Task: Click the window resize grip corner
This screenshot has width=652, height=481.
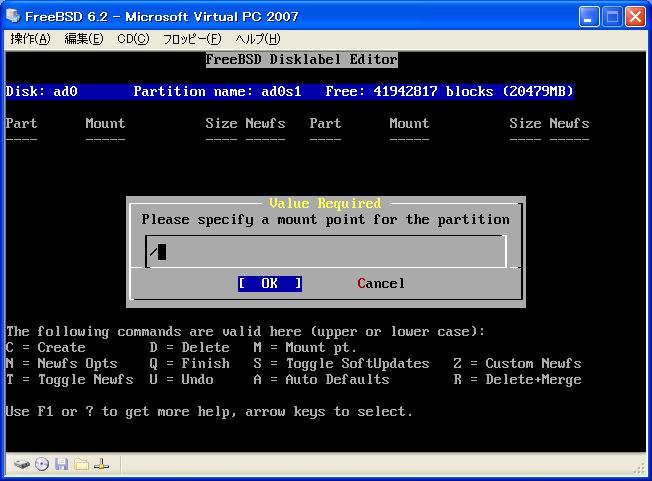Action: [640, 469]
